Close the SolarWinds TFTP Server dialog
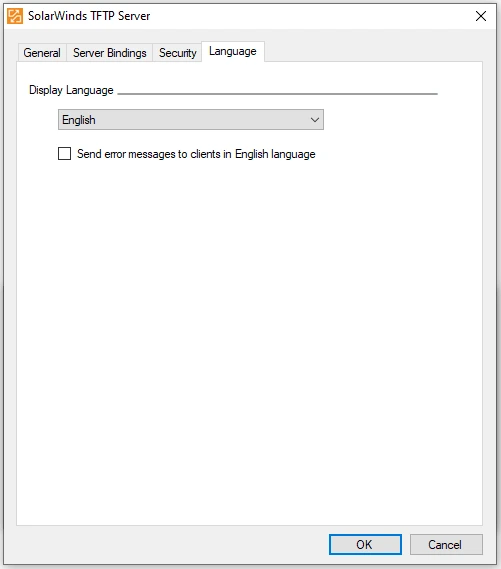The height and width of the screenshot is (569, 501). pyautogui.click(x=481, y=16)
